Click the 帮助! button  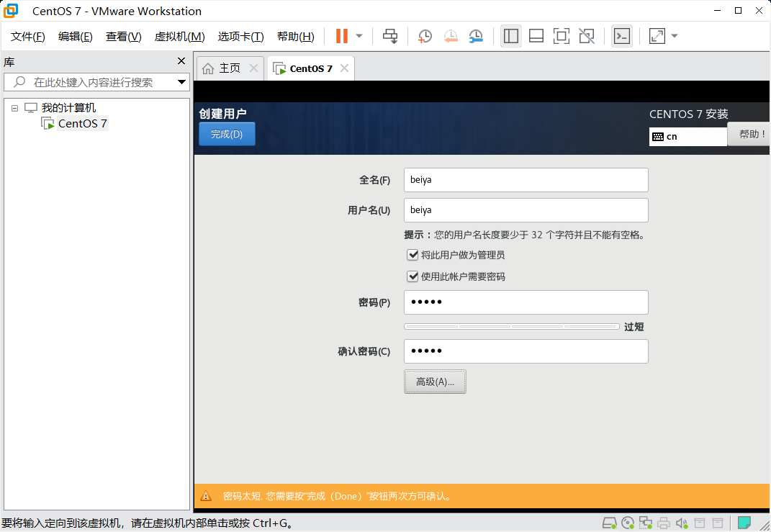(x=750, y=134)
